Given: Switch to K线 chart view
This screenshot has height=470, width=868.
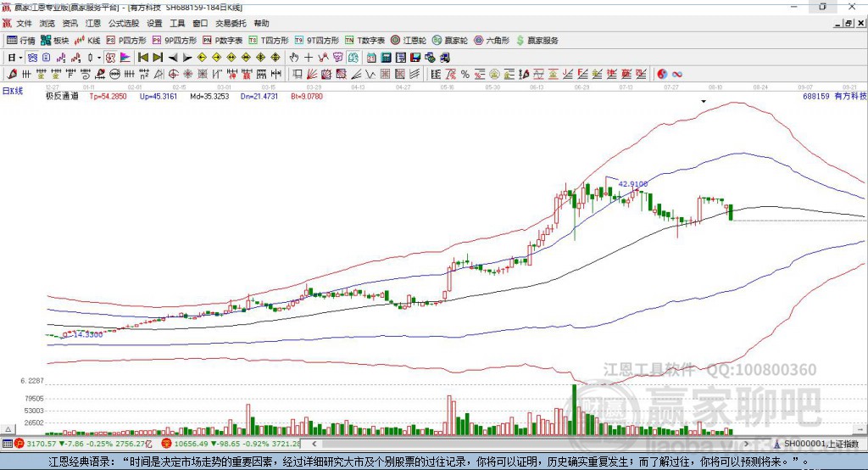Looking at the screenshot, I should [87, 41].
